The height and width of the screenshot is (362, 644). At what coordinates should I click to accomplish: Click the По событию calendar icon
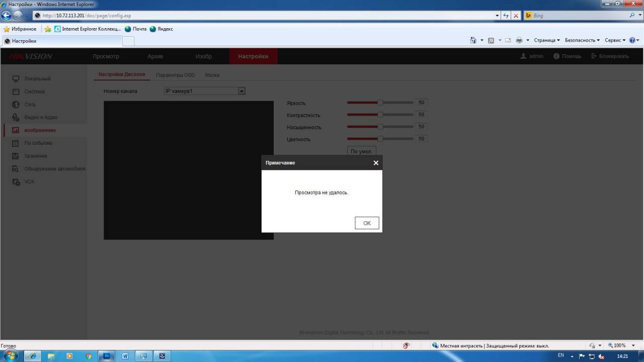[x=16, y=143]
